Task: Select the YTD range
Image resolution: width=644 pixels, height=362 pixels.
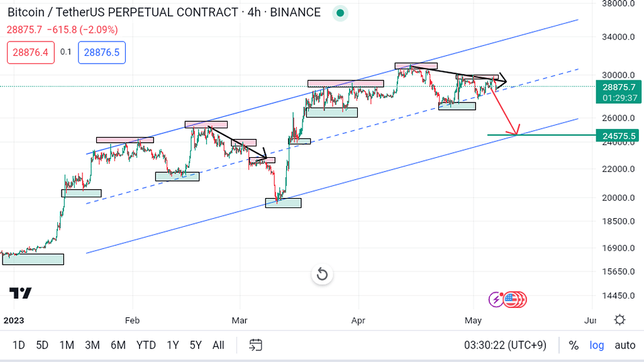Action: coord(146,345)
